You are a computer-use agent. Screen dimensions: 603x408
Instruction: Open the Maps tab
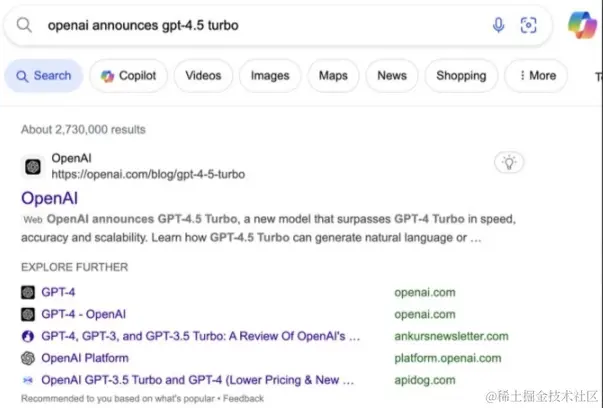(x=333, y=76)
